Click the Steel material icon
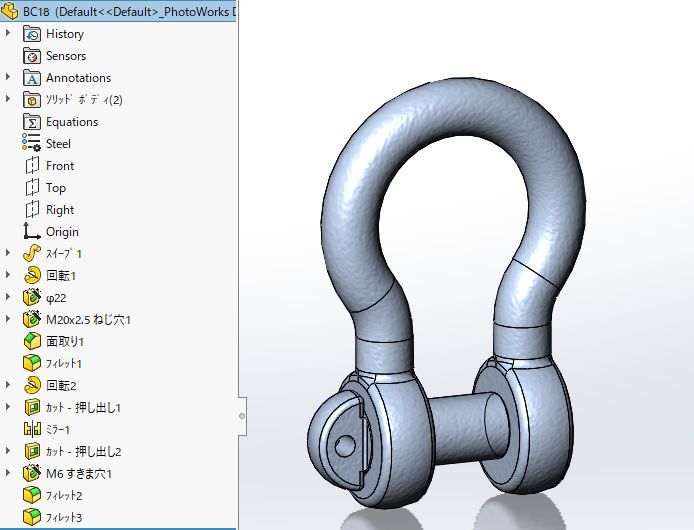The height and width of the screenshot is (530, 694). click(32, 143)
